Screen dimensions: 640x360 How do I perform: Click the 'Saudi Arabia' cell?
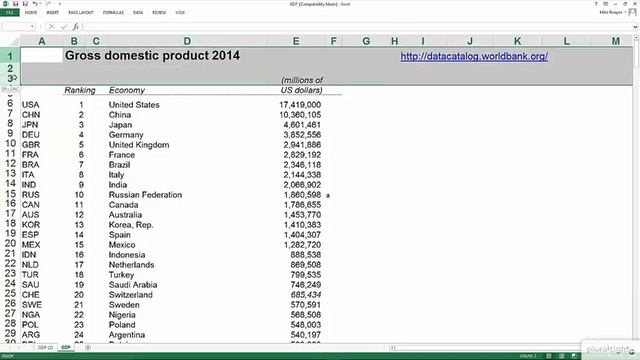click(133, 285)
